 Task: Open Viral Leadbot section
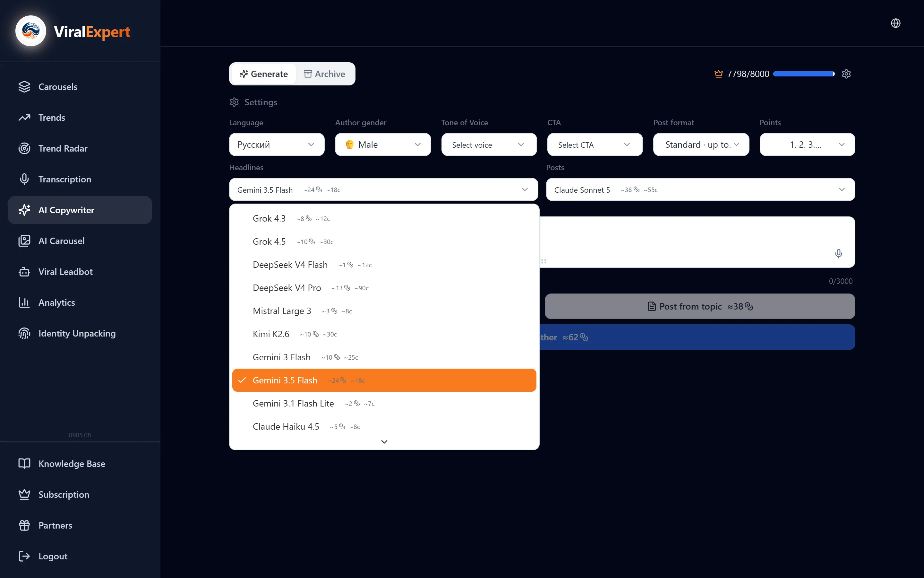(x=80, y=272)
